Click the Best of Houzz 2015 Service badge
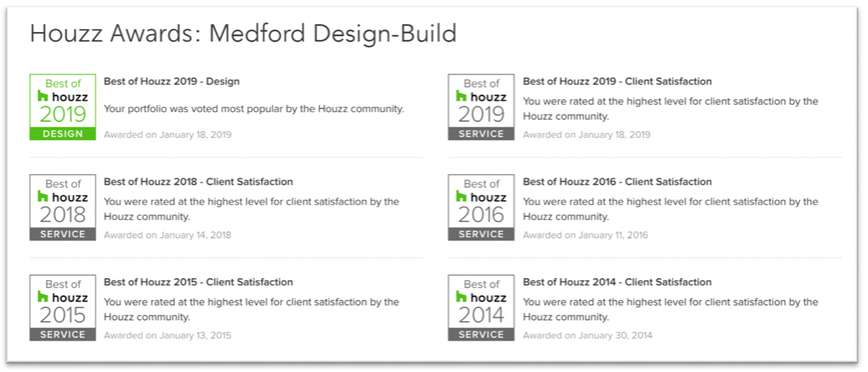Viewport: 868px width, 372px height. [x=62, y=308]
